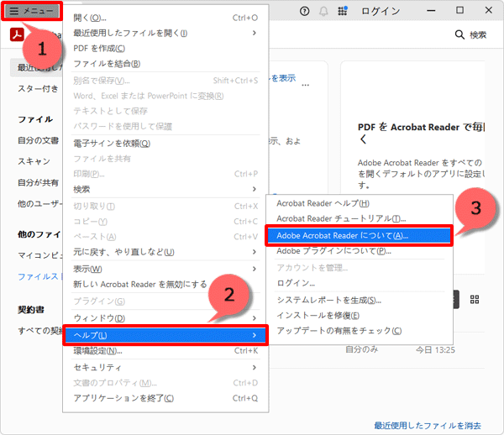
Task: Open Acrobat Reader チュートリアル(T)...
Action: click(360, 219)
